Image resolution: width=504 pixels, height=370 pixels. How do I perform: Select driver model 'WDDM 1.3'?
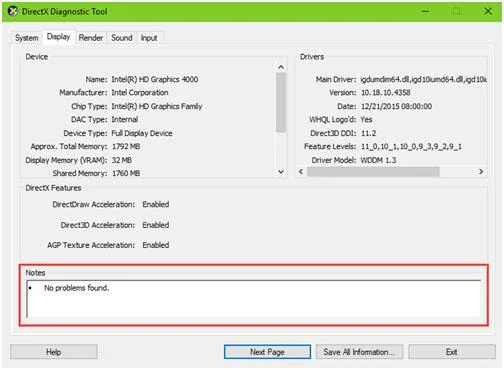click(x=378, y=160)
